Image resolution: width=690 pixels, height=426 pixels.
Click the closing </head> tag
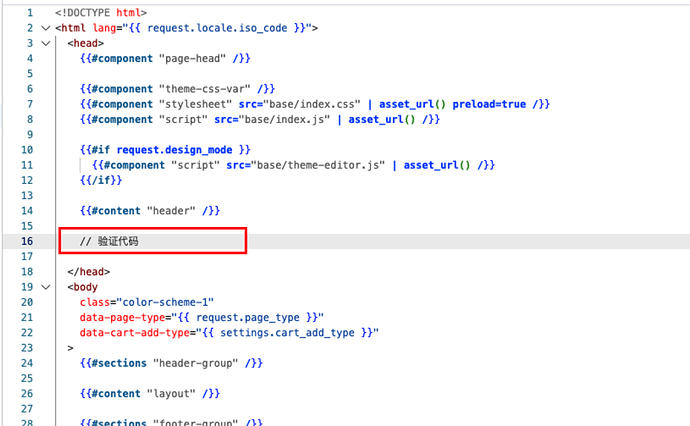point(88,272)
